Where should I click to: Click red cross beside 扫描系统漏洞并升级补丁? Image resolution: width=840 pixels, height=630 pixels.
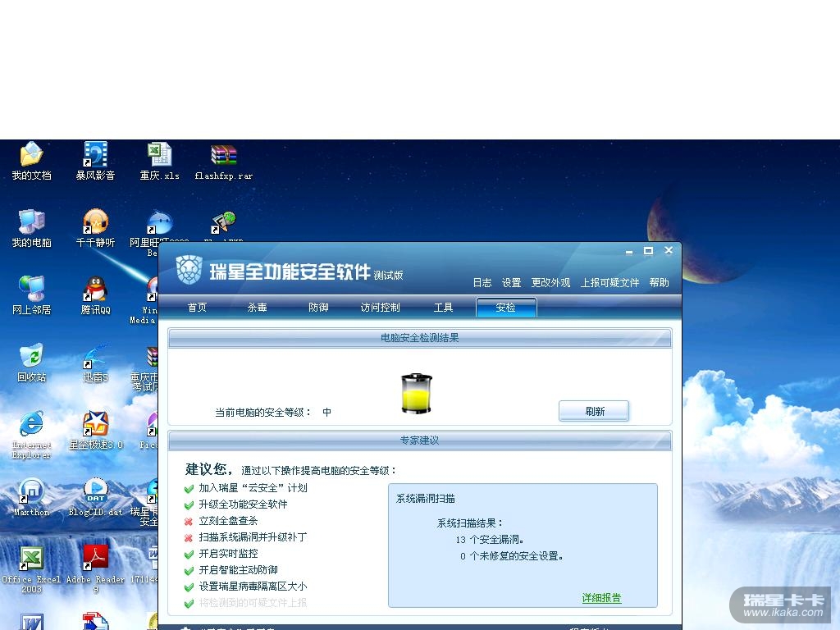189,538
